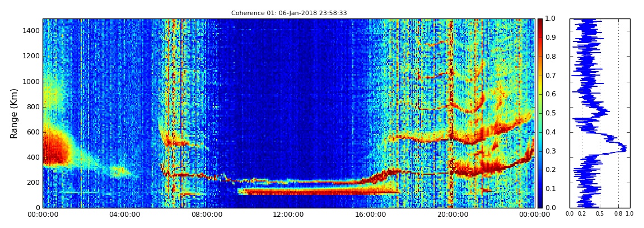The height and width of the screenshot is (228, 644).
Task: Click the blue profile peak in the side plot
Action: pyautogui.click(x=623, y=148)
